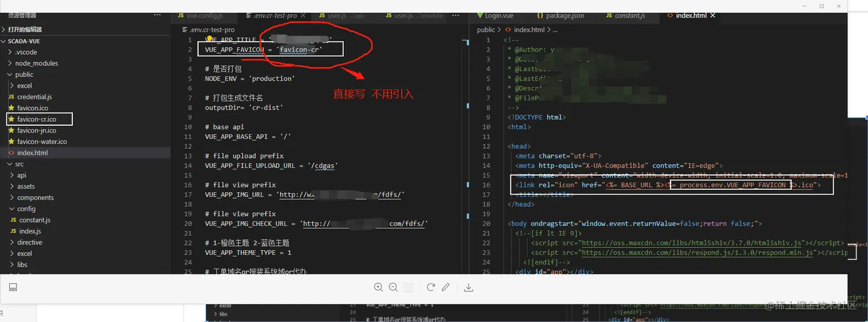Click the public breadcrumb segment
Viewport: 868px width, 322px height.
[486, 30]
